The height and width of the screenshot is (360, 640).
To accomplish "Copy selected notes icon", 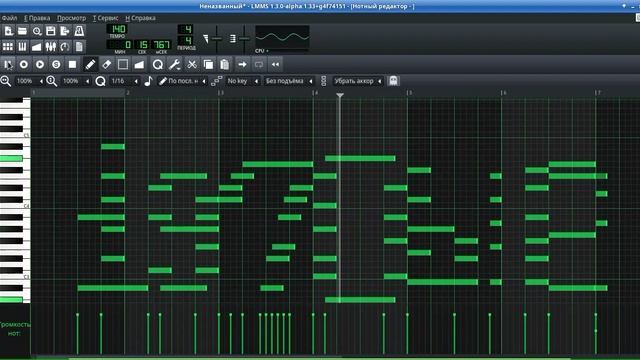I will pos(208,64).
